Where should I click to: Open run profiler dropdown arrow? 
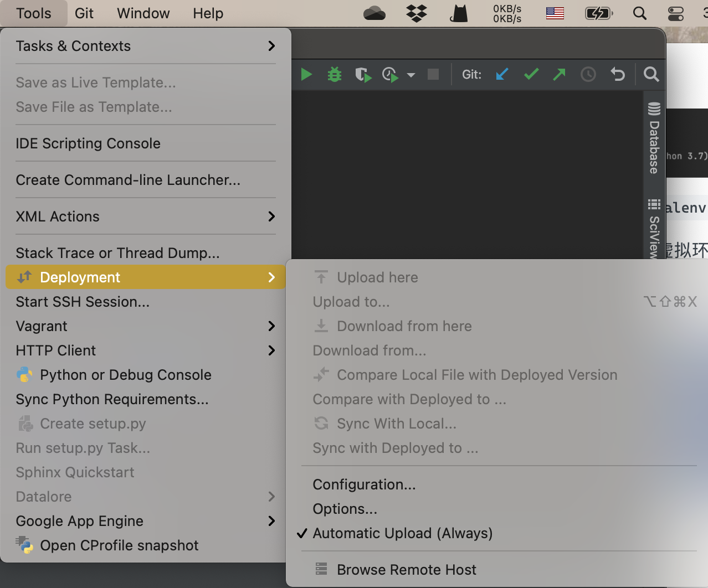411,75
